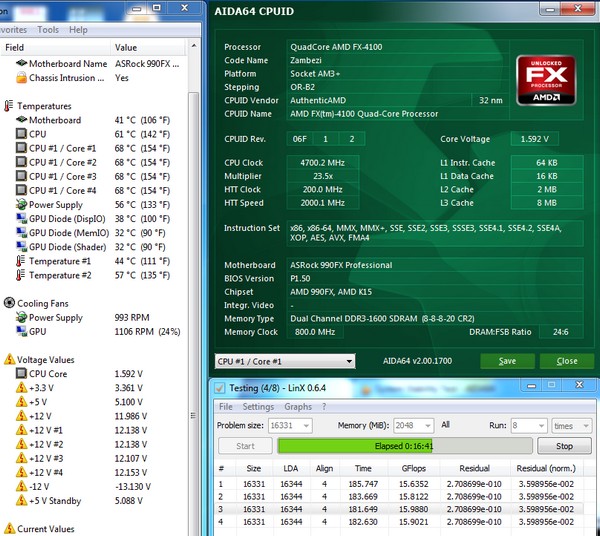
Task: Click the Cooling Fans section icon
Action: (x=9, y=303)
